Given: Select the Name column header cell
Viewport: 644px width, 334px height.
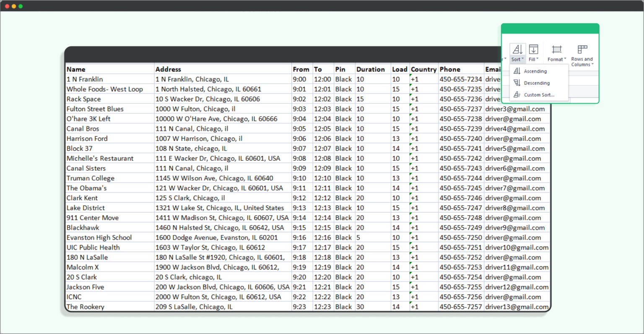Looking at the screenshot, I should 110,69.
